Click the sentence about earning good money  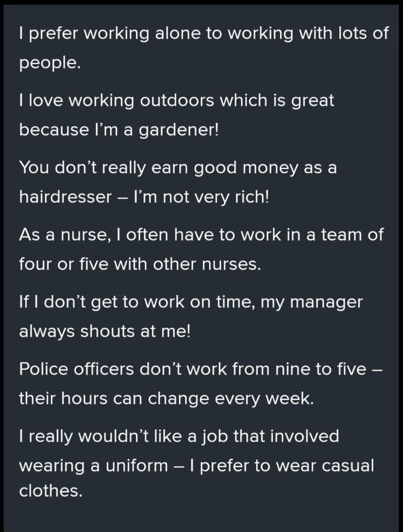click(x=178, y=182)
